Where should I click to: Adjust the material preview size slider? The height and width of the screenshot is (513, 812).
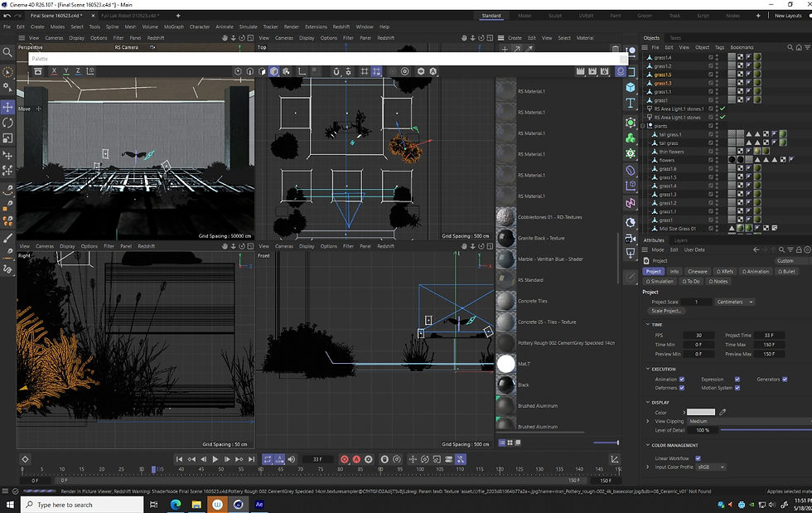pyautogui.click(x=606, y=443)
